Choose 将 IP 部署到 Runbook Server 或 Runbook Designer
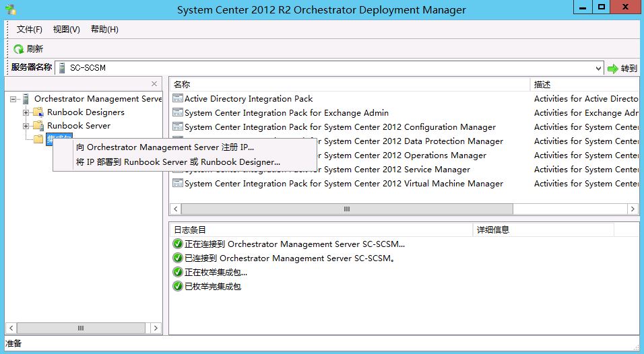Screen dimensions: 644x354 tap(178, 162)
